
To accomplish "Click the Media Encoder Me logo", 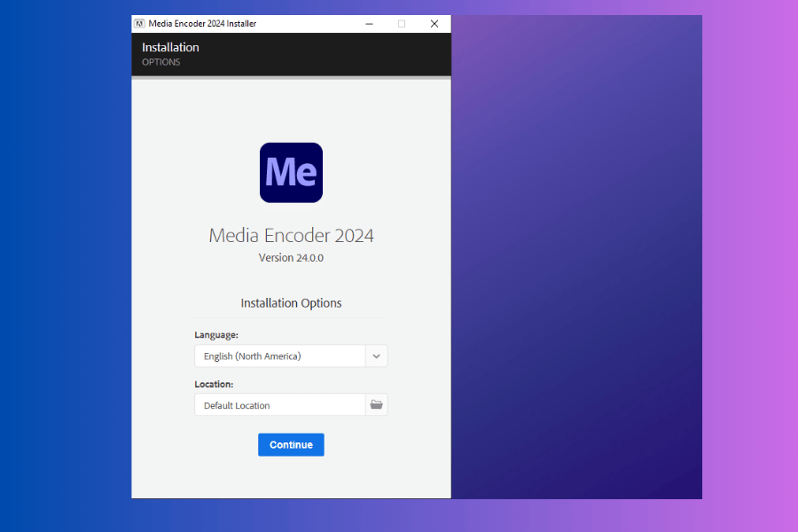I will pyautogui.click(x=291, y=172).
